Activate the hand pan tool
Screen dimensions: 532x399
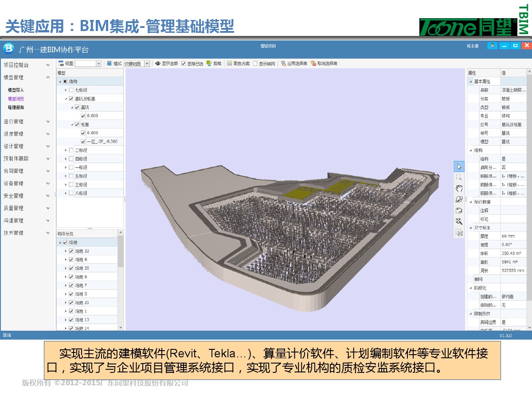[x=459, y=188]
